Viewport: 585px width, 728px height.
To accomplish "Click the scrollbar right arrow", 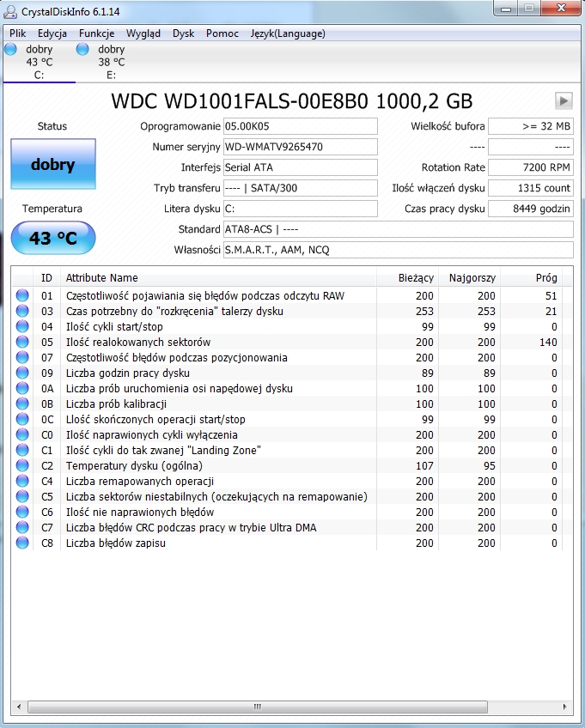I will 564,707.
